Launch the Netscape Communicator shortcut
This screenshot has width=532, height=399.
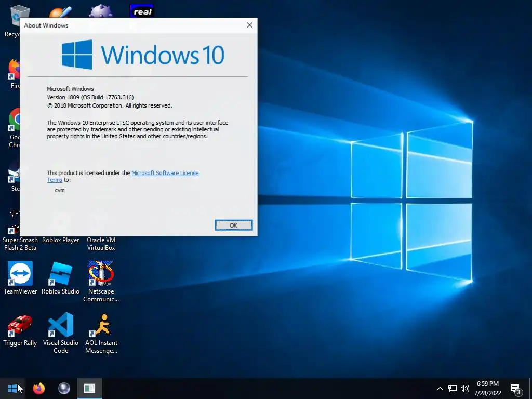pyautogui.click(x=101, y=281)
